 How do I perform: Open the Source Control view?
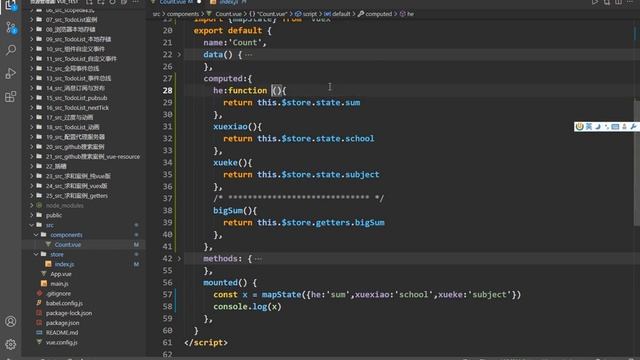pyautogui.click(x=11, y=28)
